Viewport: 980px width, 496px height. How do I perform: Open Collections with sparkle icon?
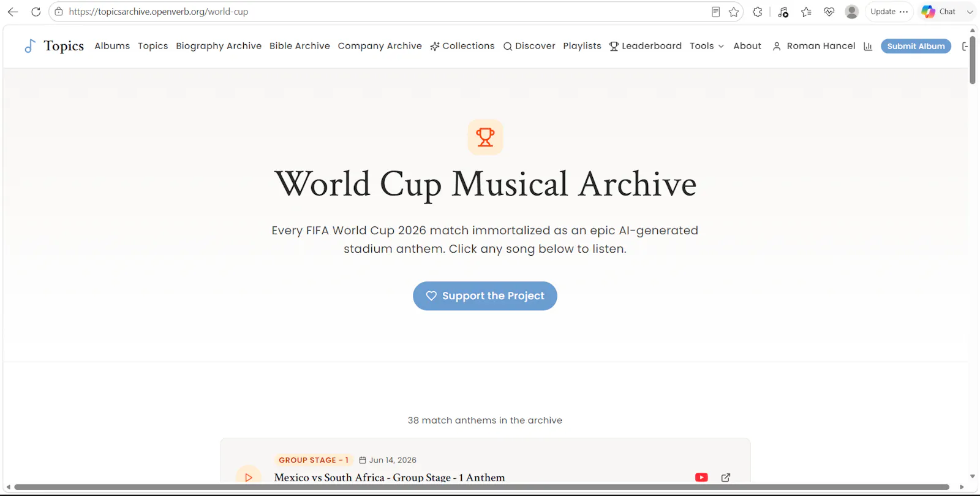462,46
